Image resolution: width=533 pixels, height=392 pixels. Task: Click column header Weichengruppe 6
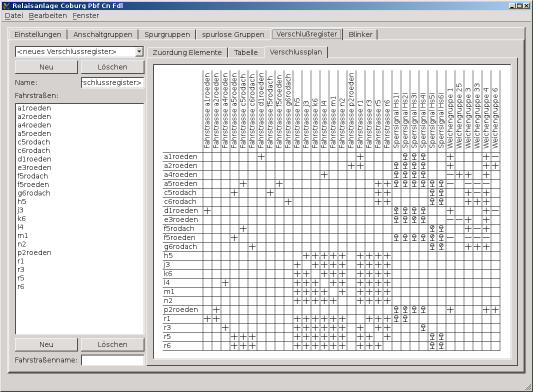[495, 118]
